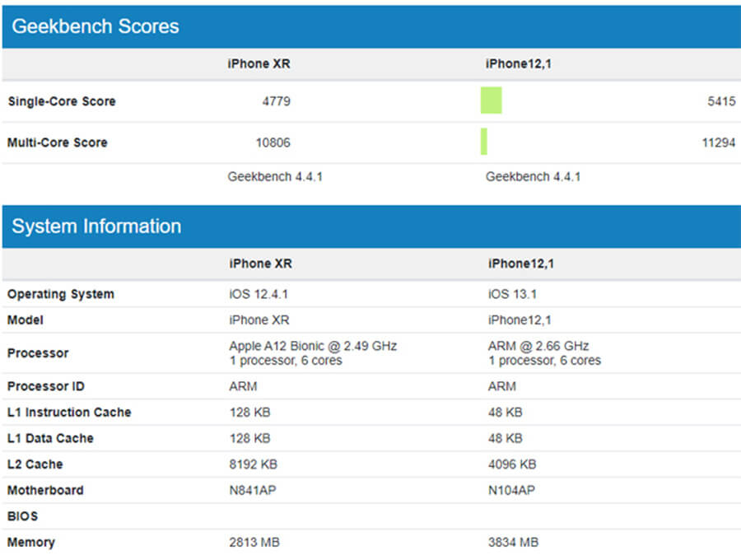Click the L1 Data Cache label
The height and width of the screenshot is (560, 741).
click(50, 438)
